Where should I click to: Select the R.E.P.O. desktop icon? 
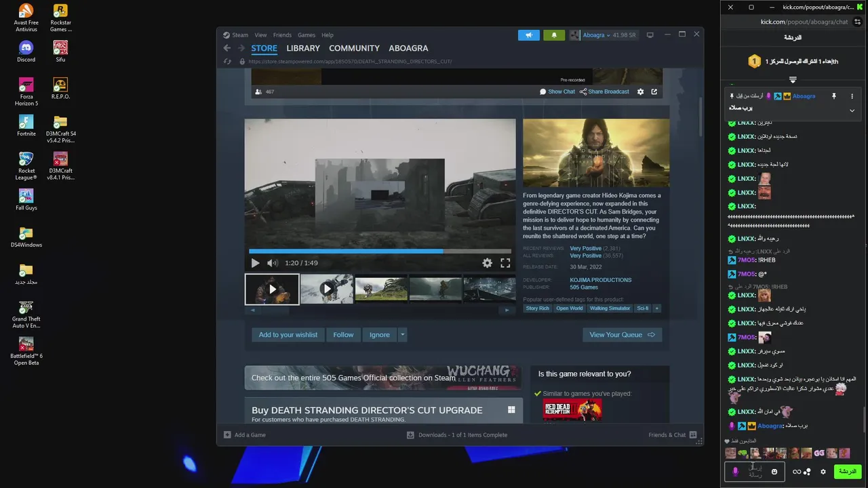pyautogui.click(x=60, y=88)
